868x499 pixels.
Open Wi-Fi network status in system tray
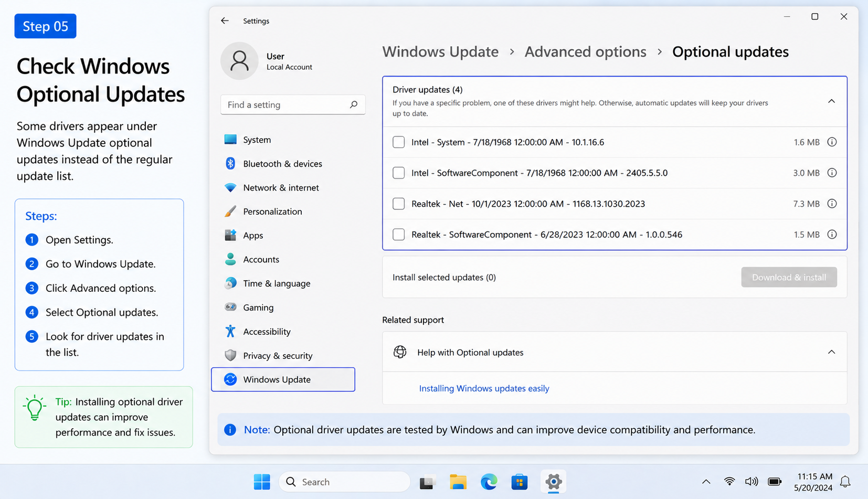(x=729, y=482)
